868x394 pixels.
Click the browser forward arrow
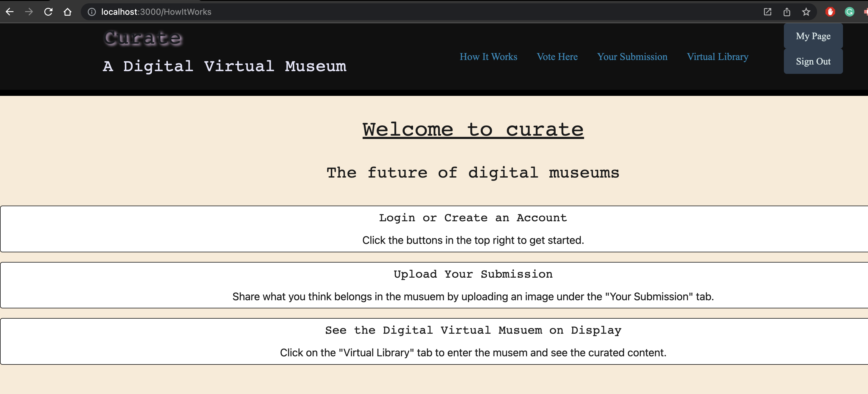click(29, 11)
